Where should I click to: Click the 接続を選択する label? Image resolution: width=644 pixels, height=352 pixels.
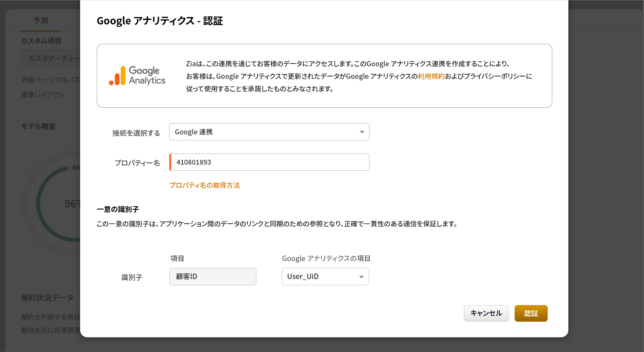tap(136, 133)
